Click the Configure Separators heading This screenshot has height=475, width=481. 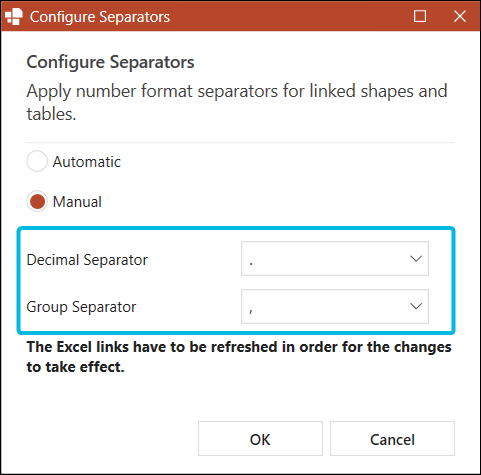pyautogui.click(x=110, y=62)
